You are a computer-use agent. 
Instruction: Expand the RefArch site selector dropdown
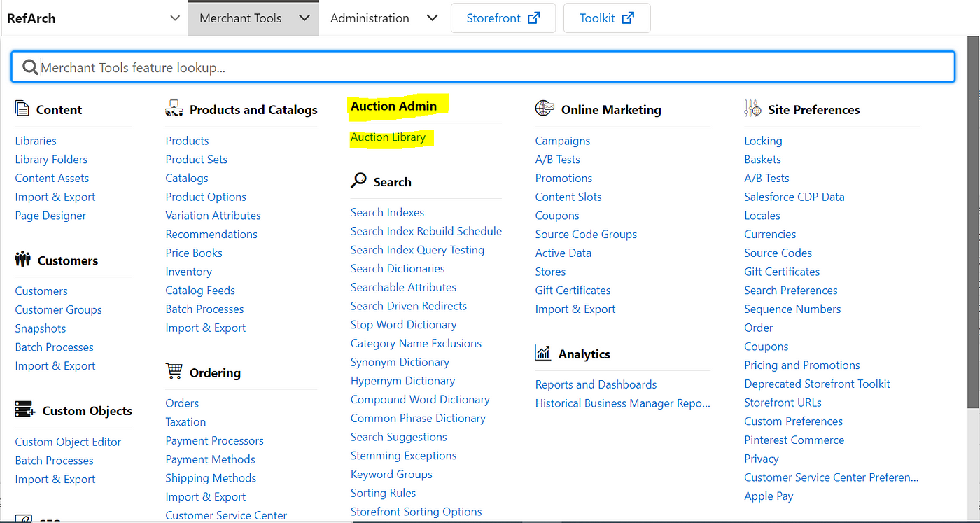tap(176, 18)
